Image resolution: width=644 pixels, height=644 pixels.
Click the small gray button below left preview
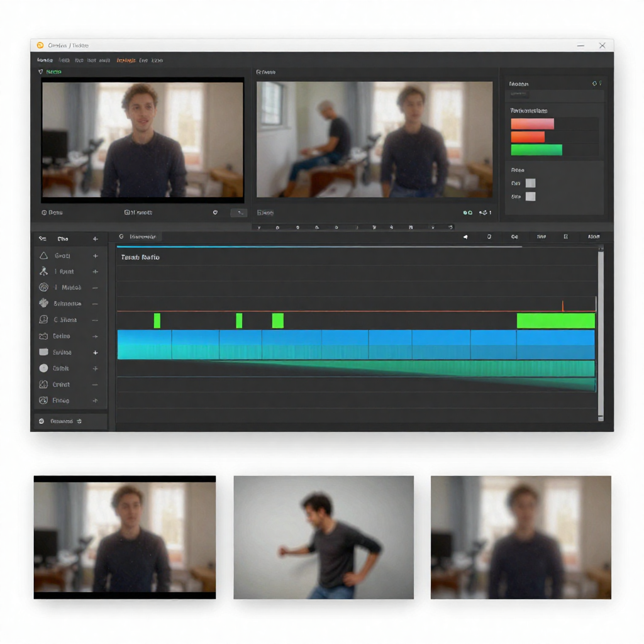pos(239,213)
